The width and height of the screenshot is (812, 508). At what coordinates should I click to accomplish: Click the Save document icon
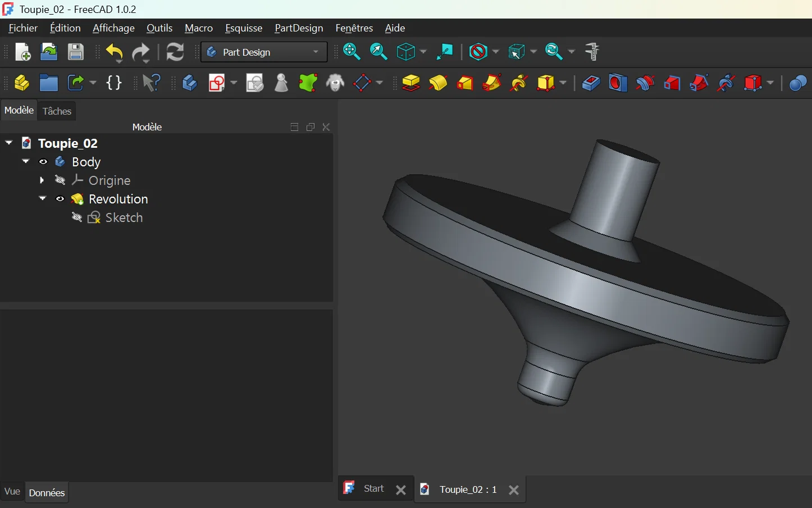click(76, 52)
